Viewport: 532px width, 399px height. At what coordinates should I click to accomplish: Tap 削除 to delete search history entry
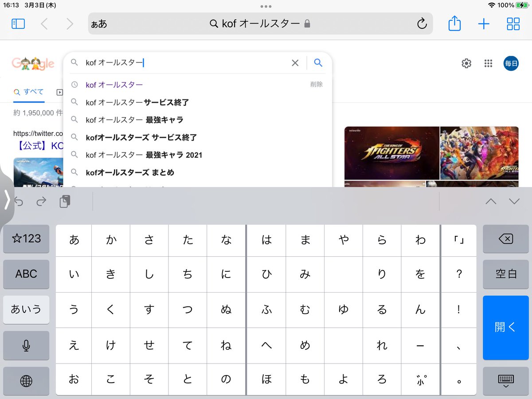pyautogui.click(x=317, y=84)
